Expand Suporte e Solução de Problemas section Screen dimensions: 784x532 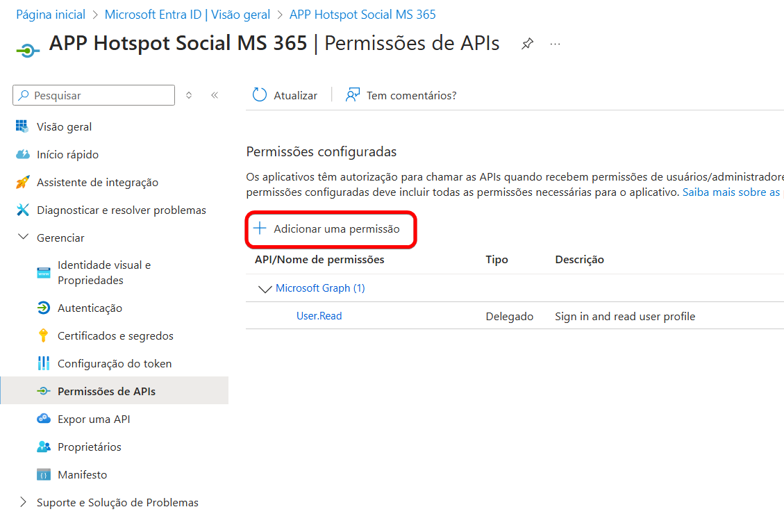tap(23, 502)
